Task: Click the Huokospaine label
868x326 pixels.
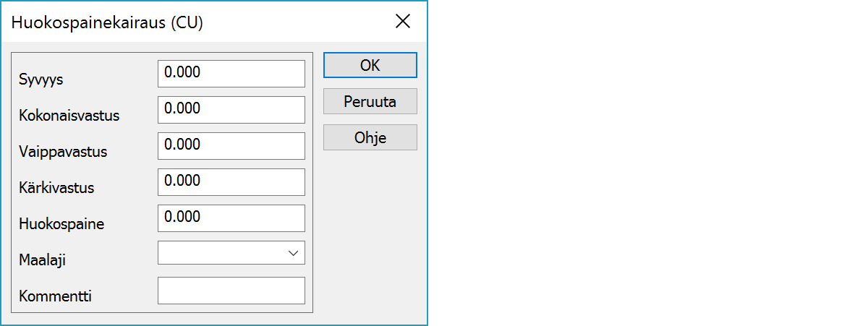Action: point(61,224)
